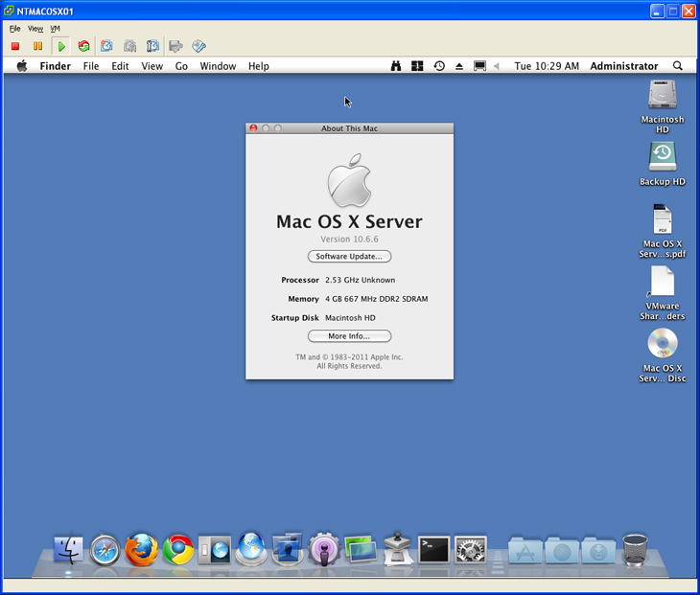Open the Administrator user menu

(x=624, y=66)
